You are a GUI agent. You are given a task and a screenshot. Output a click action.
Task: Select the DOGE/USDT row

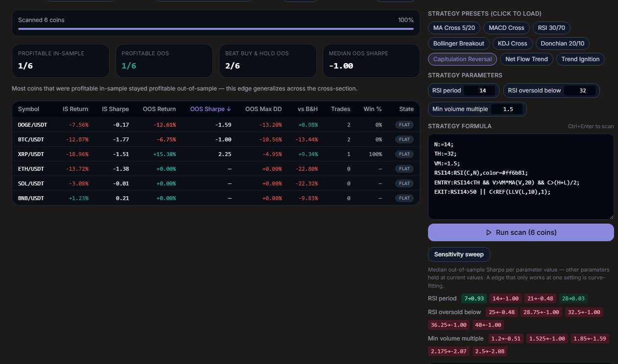(x=216, y=125)
